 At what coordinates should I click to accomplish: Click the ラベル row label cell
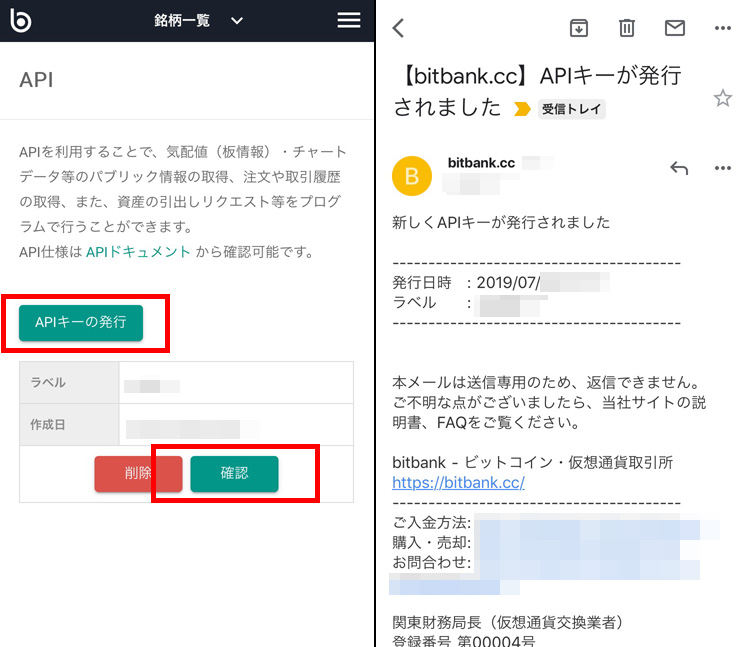coord(69,383)
